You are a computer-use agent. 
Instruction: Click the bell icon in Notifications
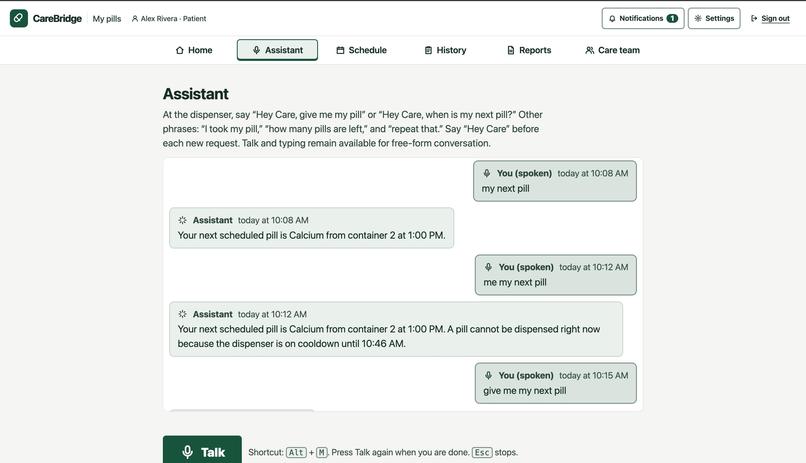pos(612,18)
